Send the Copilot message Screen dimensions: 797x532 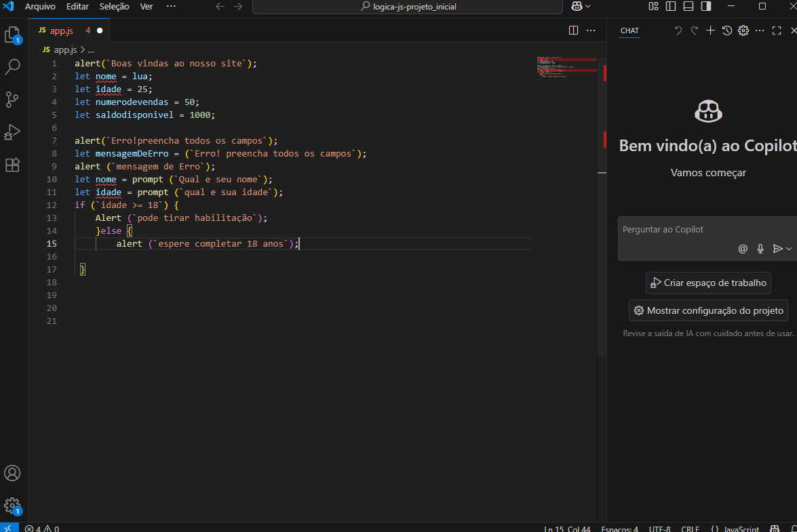[x=777, y=249]
